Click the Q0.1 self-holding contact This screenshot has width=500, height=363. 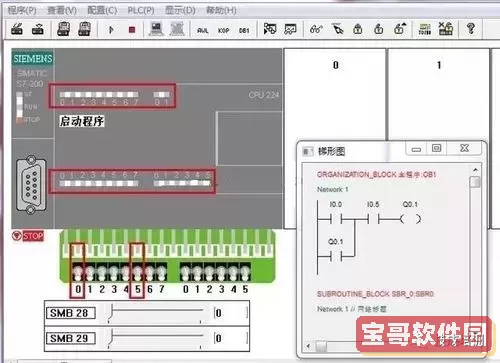click(336, 256)
